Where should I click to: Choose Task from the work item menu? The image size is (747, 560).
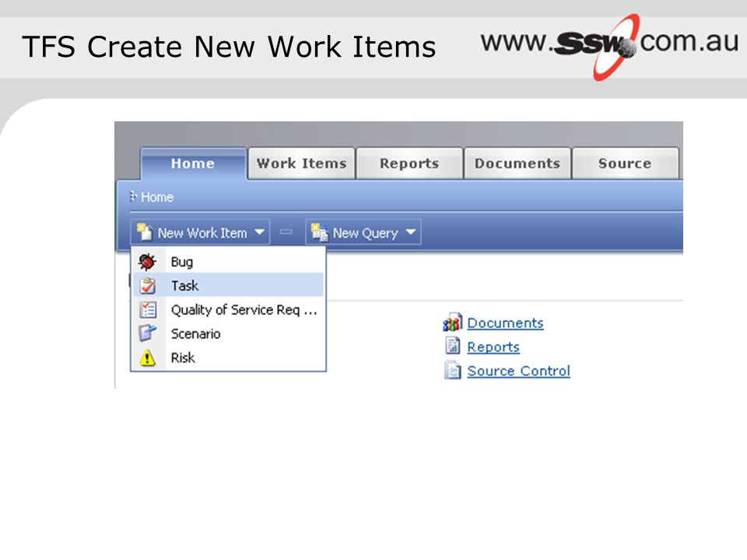coord(228,285)
